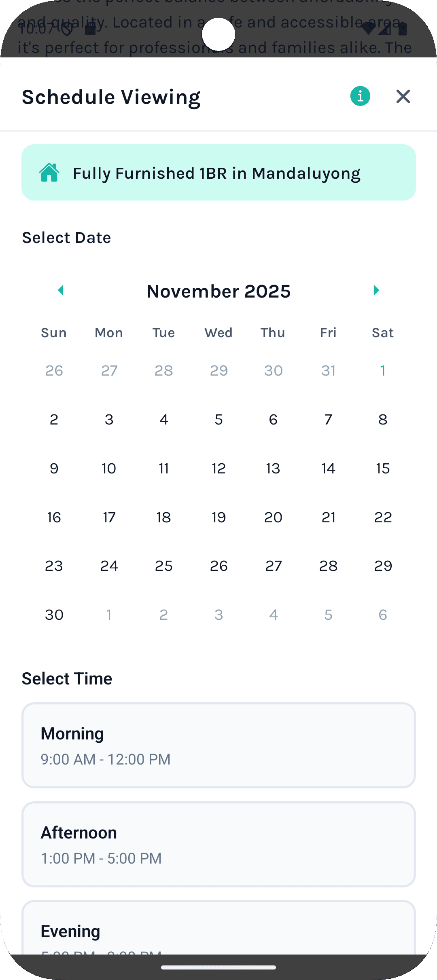
Task: Click the Fully Furnished 1BR banner
Action: click(x=218, y=173)
